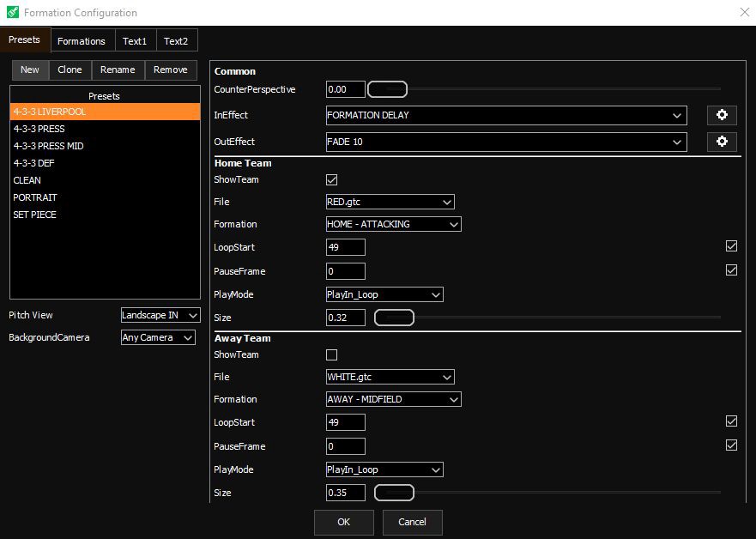Click Home Team PauseFrame field

coord(346,271)
